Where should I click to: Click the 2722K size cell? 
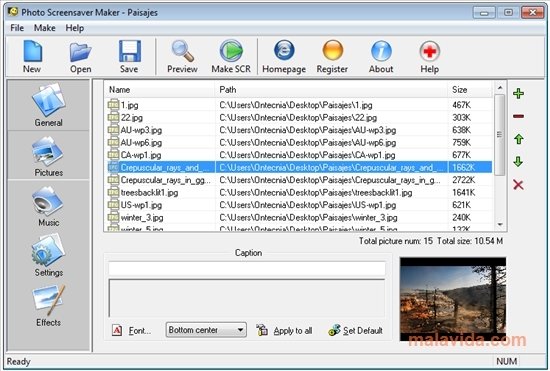coord(463,180)
